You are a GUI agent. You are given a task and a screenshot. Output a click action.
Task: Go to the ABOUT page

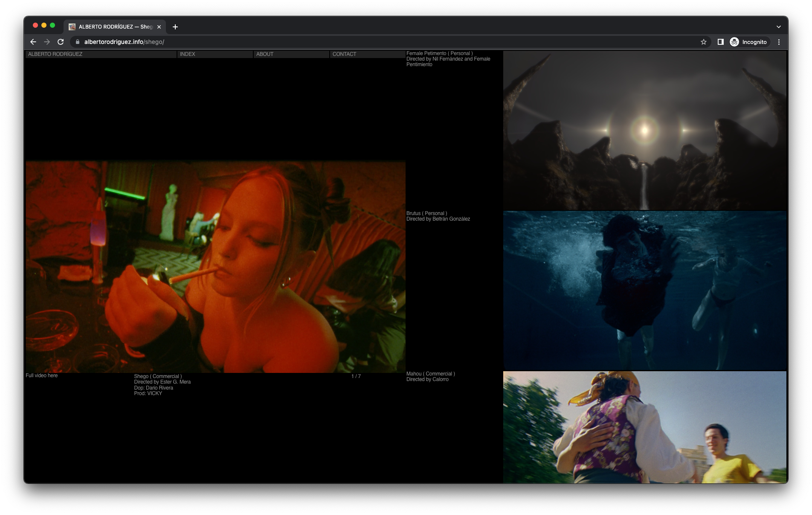click(x=264, y=54)
